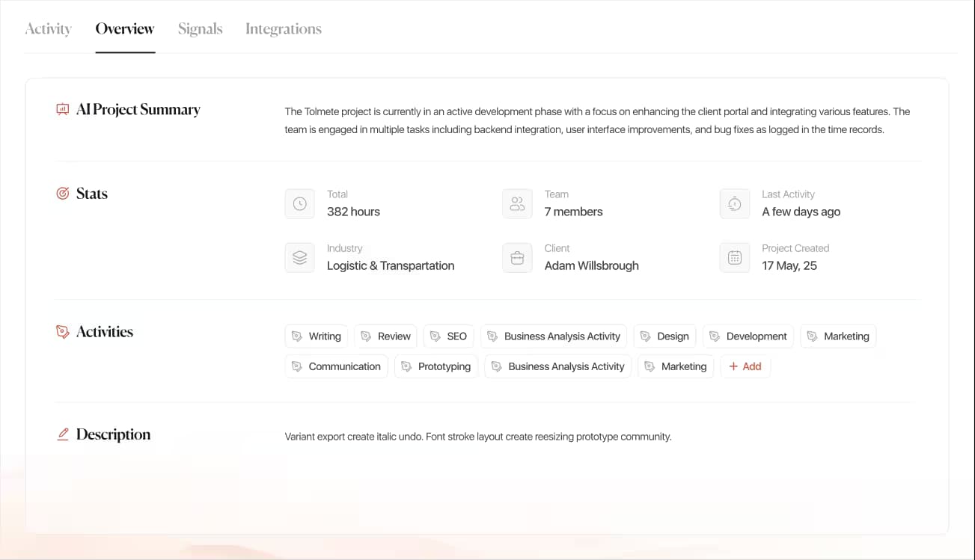
Task: Add a new activity with Add button
Action: (745, 366)
